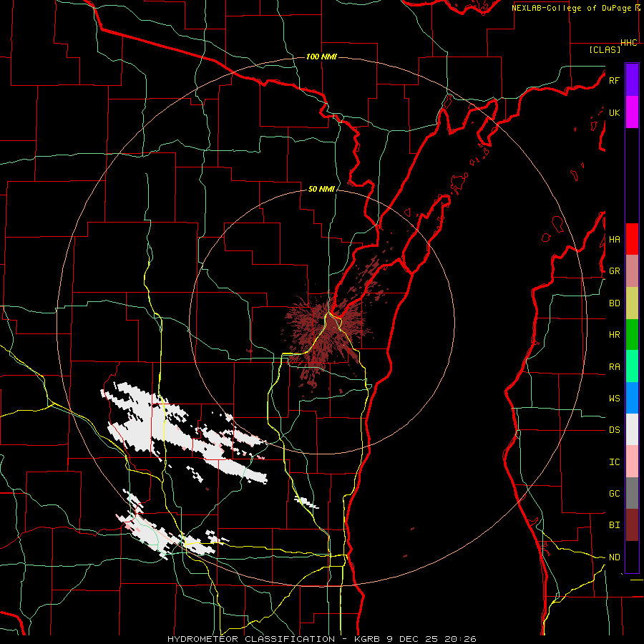Viewport: 644px width, 644px height.
Task: Click the 100 NMI range ring label
Action: [321, 57]
